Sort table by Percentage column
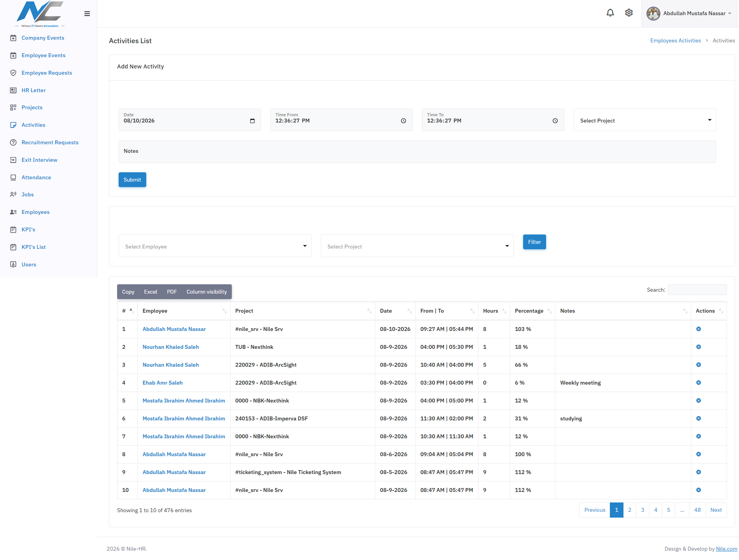 click(532, 311)
